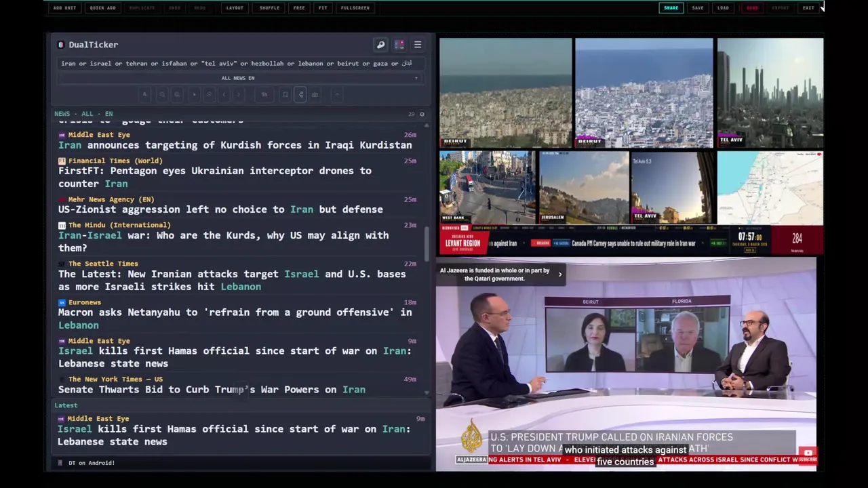Click The New York Times — US source label
This screenshot has height=488, width=868.
[x=115, y=380]
